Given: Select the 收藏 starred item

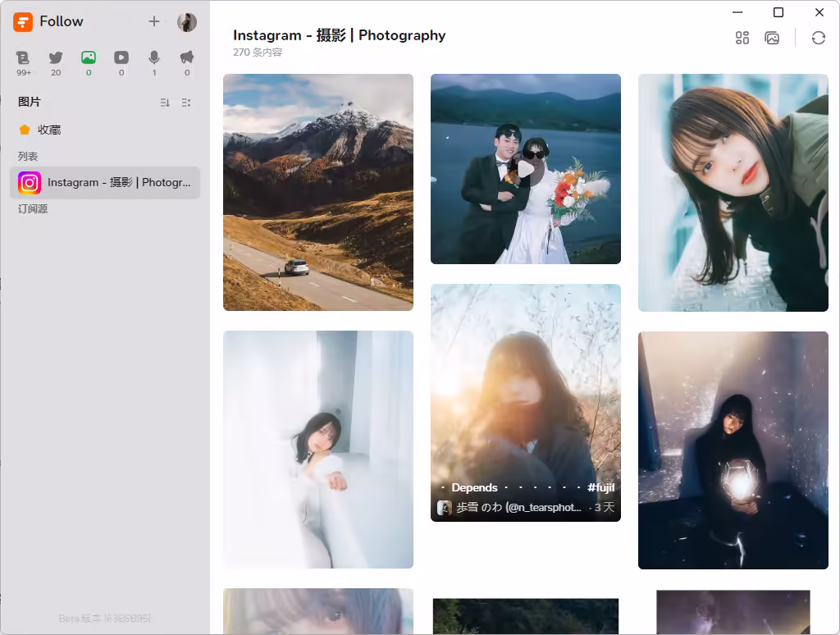Looking at the screenshot, I should tap(49, 130).
